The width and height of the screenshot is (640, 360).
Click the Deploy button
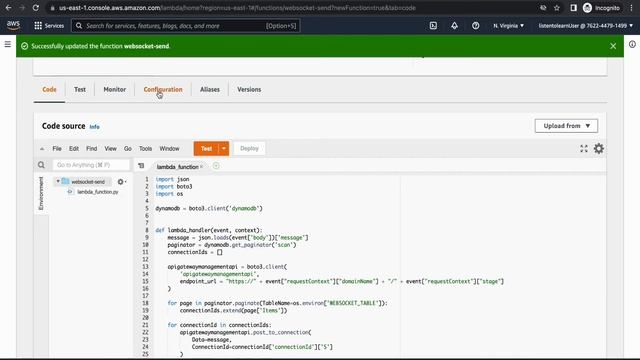point(249,149)
